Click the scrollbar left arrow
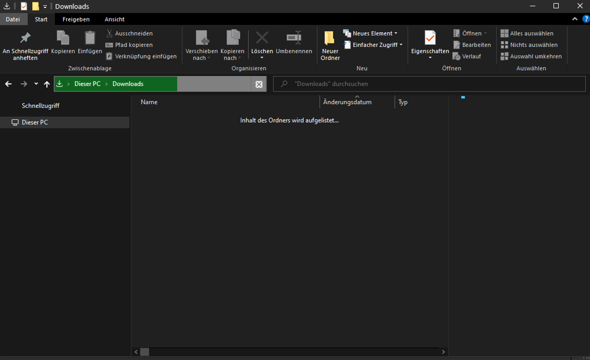590x360 pixels. coord(136,352)
